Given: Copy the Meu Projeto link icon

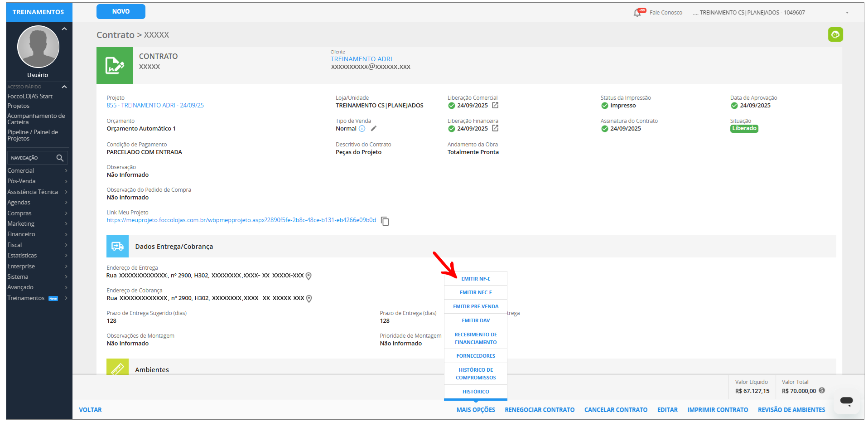Looking at the screenshot, I should tap(385, 221).
